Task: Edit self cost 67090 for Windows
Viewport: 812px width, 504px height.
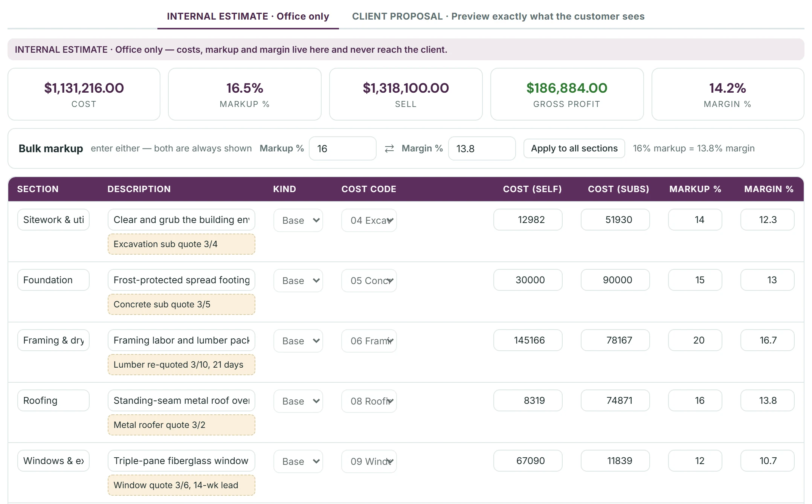Action: [528, 461]
